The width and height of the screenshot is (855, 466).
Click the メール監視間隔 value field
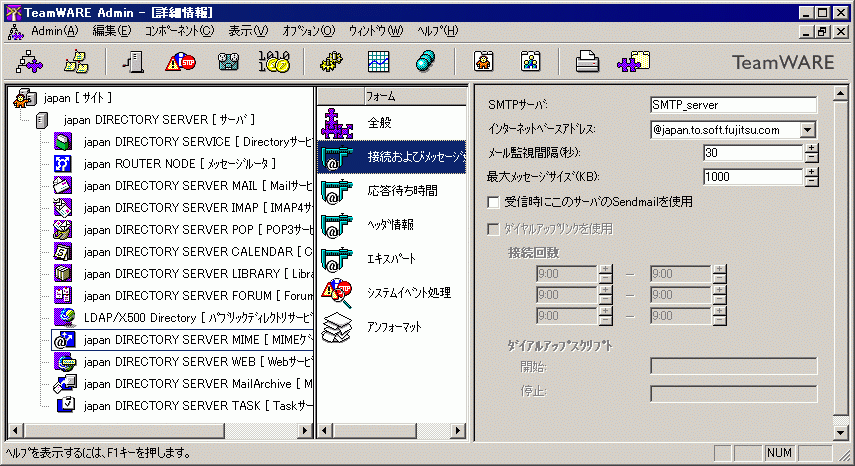[754, 153]
